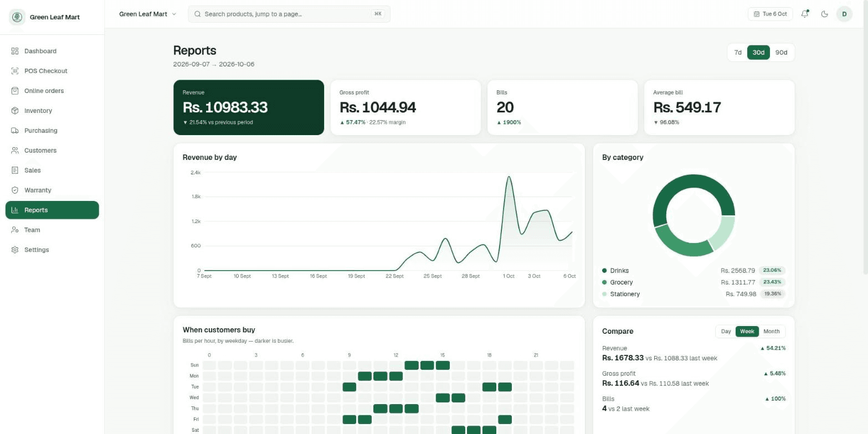Click the POS Checkout scanner icon
Screen dimensions: 868x434
coord(15,71)
